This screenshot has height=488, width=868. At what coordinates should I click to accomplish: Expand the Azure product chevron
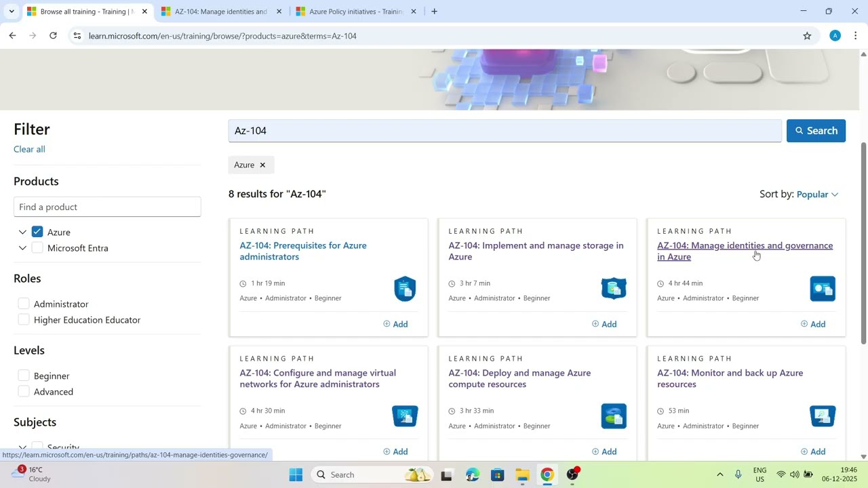[22, 232]
